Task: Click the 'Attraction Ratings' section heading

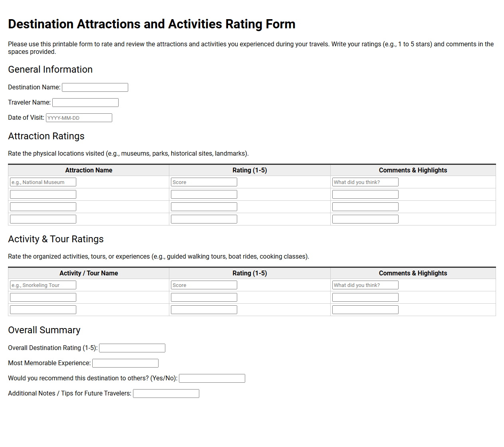Action: (46, 136)
